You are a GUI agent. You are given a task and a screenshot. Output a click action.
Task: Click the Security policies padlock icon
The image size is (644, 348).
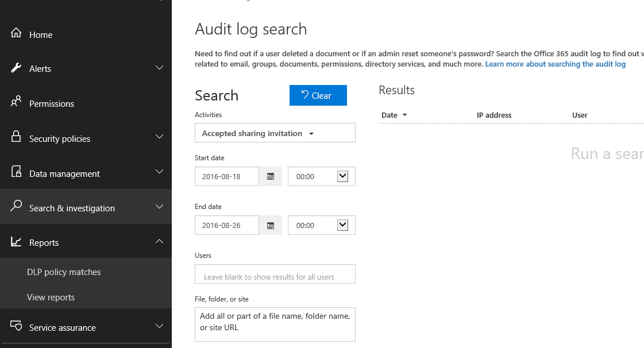(16, 137)
